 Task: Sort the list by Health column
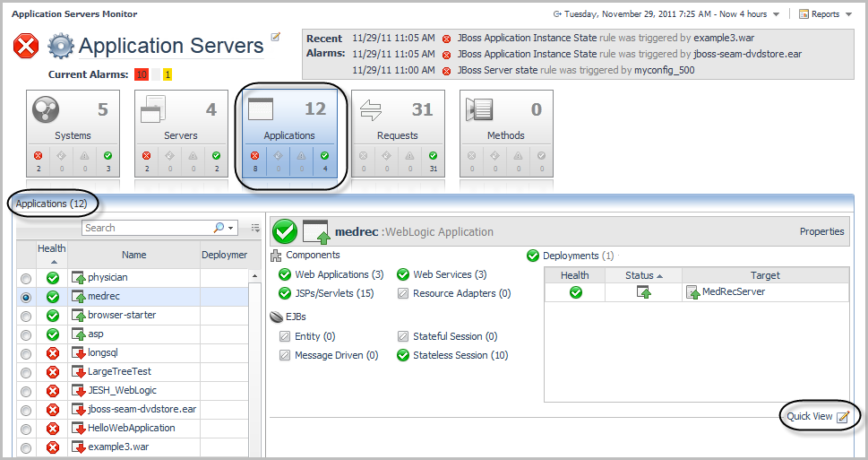pyautogui.click(x=51, y=255)
